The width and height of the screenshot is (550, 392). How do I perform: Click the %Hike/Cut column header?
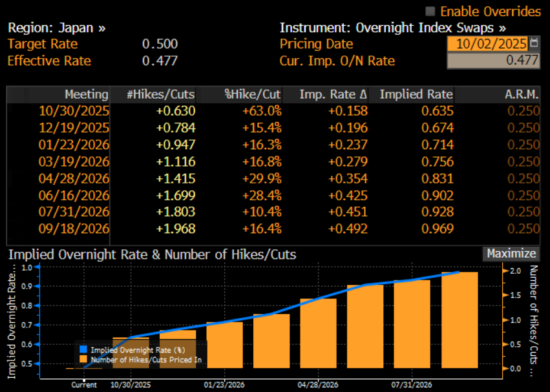pyautogui.click(x=253, y=94)
